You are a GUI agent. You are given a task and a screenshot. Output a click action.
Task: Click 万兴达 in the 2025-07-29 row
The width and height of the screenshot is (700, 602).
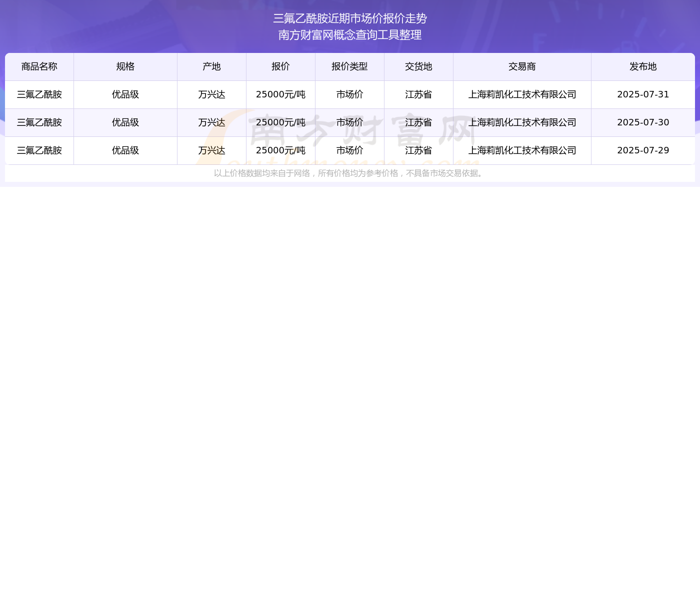click(211, 150)
